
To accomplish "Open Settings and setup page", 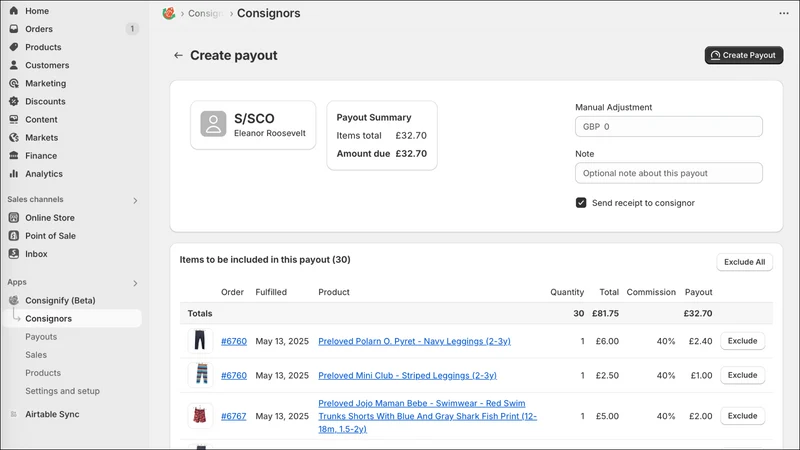I will click(62, 391).
